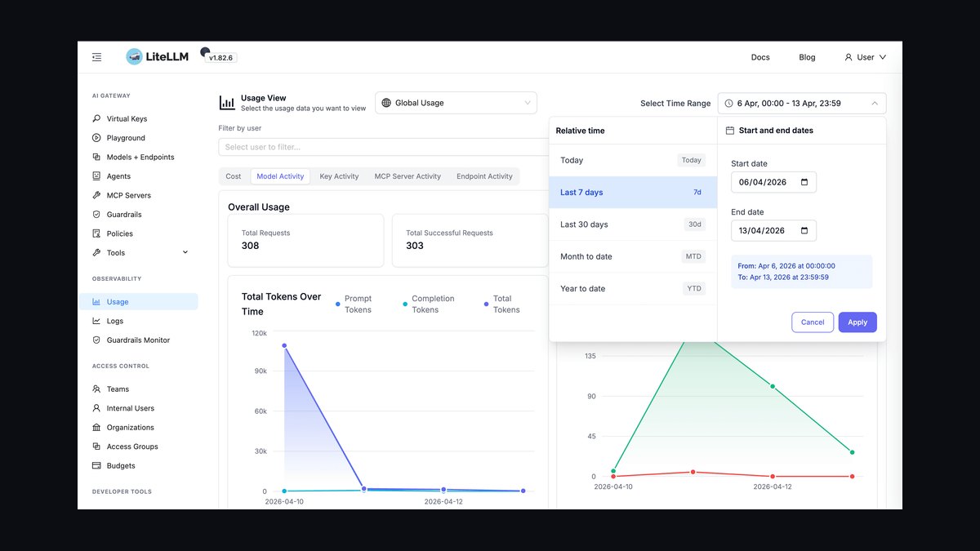Open the Docs link
This screenshot has width=980, height=551.
760,57
